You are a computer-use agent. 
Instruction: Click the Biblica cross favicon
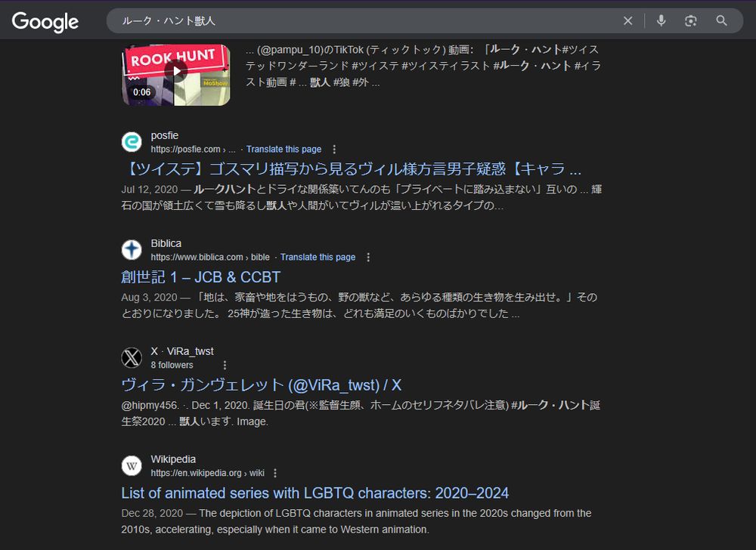click(x=132, y=249)
